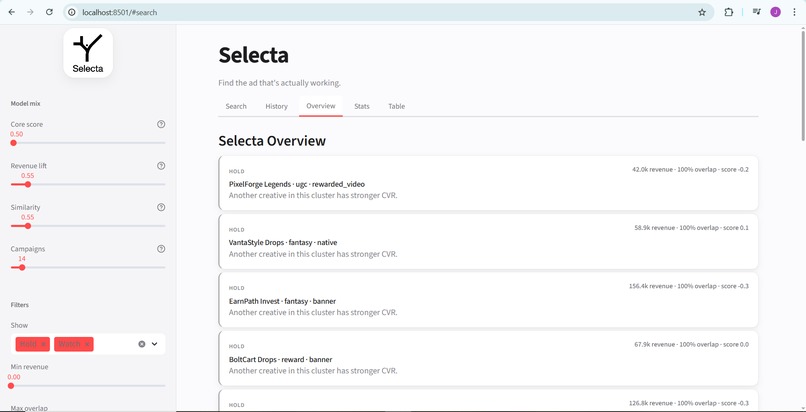This screenshot has width=806, height=412.
Task: Click the PixelForge Legends card title
Action: pyautogui.click(x=297, y=184)
